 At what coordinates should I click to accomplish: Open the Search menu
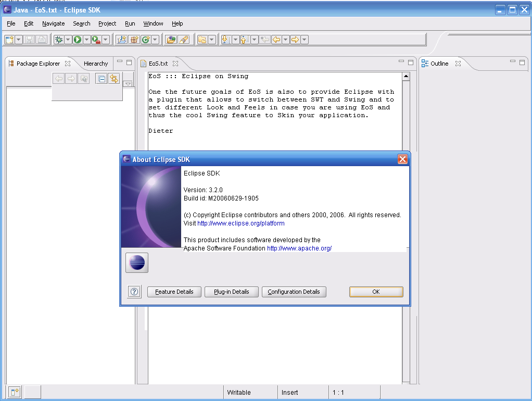click(x=82, y=23)
